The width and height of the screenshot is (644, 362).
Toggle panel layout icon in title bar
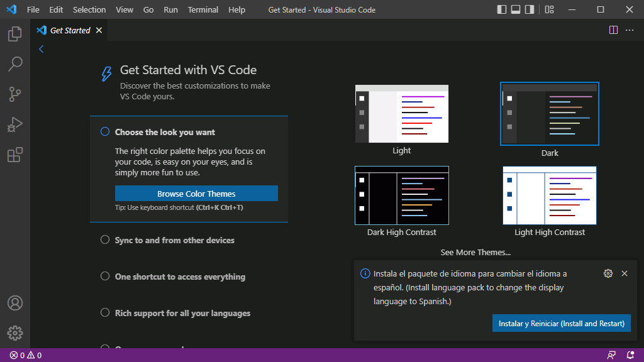point(516,9)
